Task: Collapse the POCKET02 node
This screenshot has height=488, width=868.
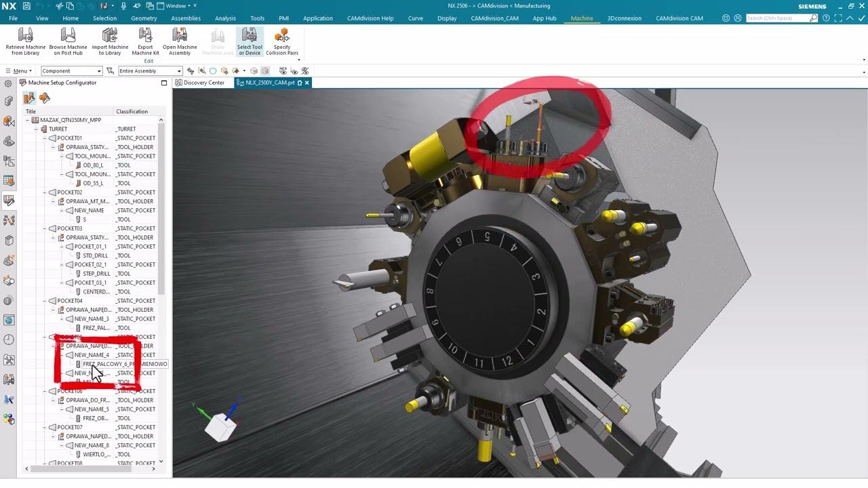Action: click(x=45, y=192)
